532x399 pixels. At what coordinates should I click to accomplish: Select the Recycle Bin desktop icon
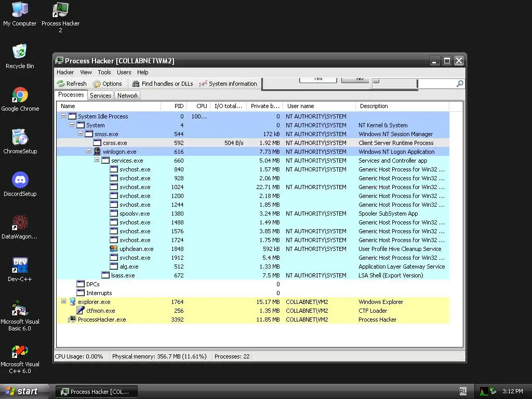coord(20,56)
